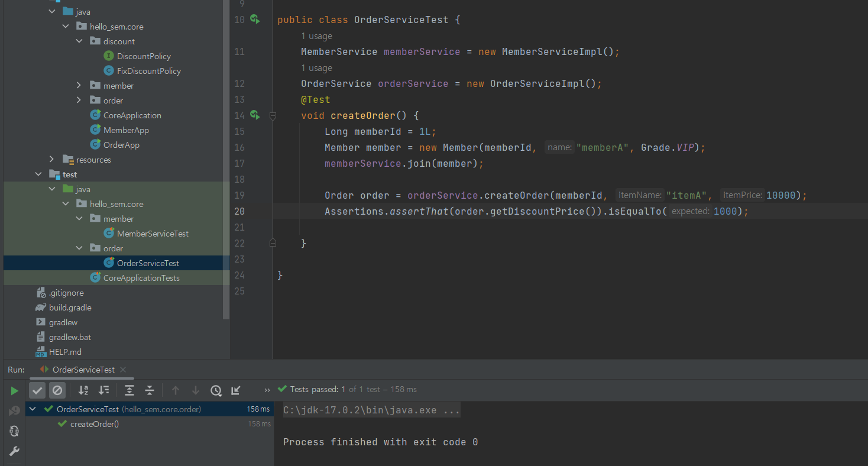Click the HELP.md markdown file icon
The height and width of the screenshot is (466, 868).
point(40,352)
